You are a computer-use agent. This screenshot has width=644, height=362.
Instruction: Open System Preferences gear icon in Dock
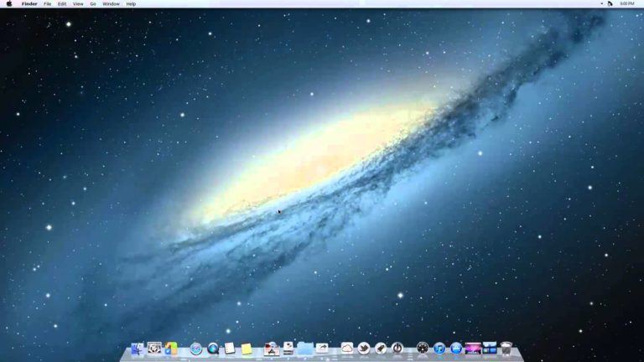[154, 349]
